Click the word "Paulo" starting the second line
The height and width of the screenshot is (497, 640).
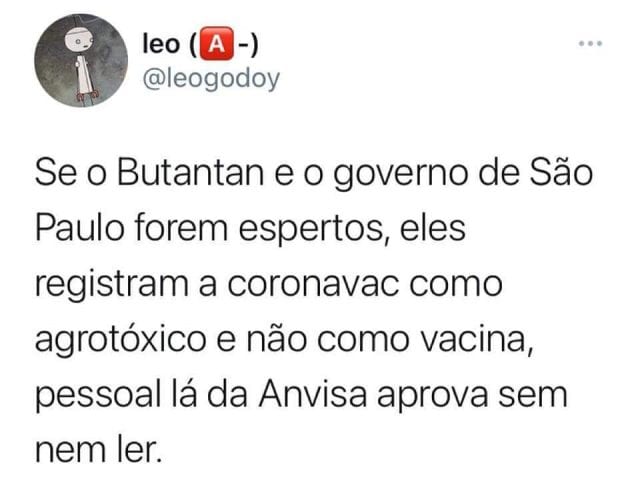80,228
